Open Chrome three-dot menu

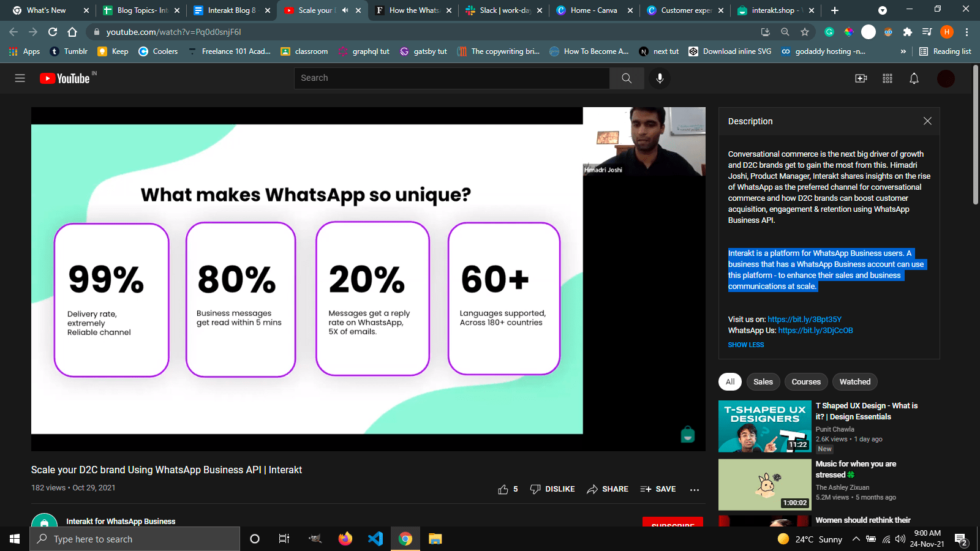pyautogui.click(x=967, y=32)
